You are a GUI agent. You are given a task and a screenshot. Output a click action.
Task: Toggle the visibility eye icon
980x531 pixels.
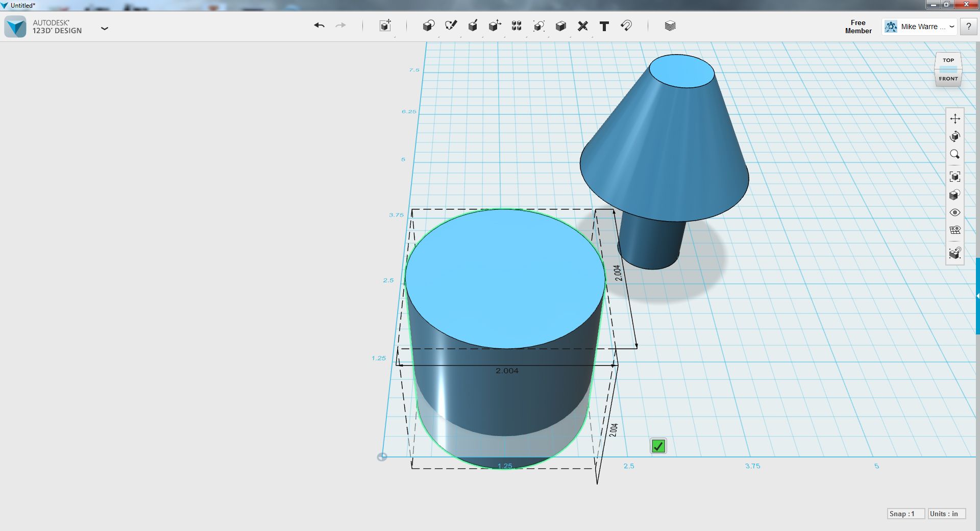[955, 212]
